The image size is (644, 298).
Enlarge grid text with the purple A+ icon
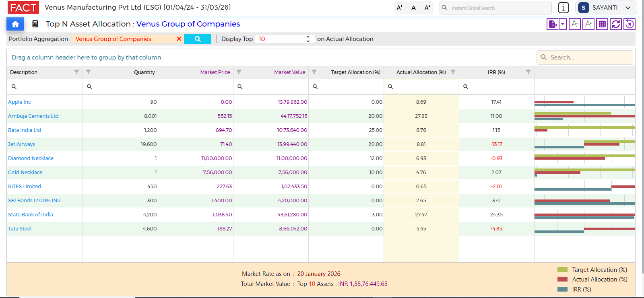(x=588, y=24)
